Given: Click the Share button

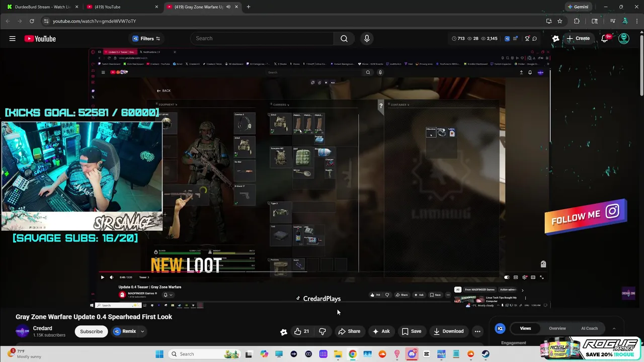Looking at the screenshot, I should [x=349, y=331].
